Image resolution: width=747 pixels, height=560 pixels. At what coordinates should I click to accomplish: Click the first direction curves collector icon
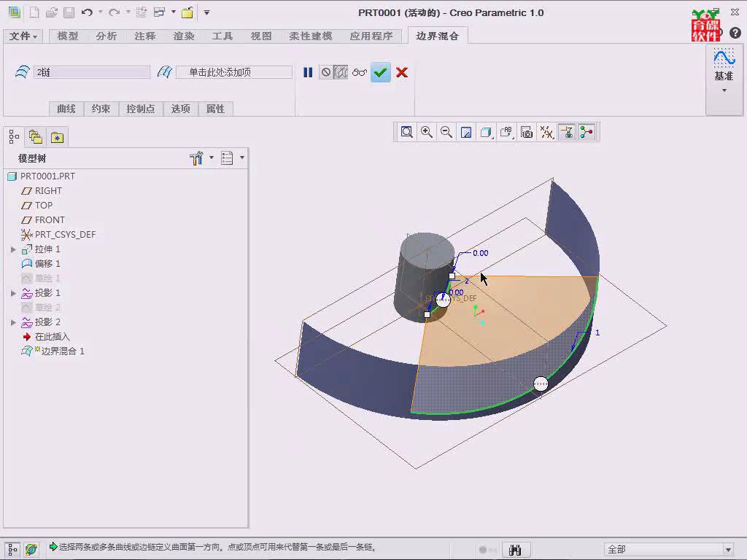point(23,72)
